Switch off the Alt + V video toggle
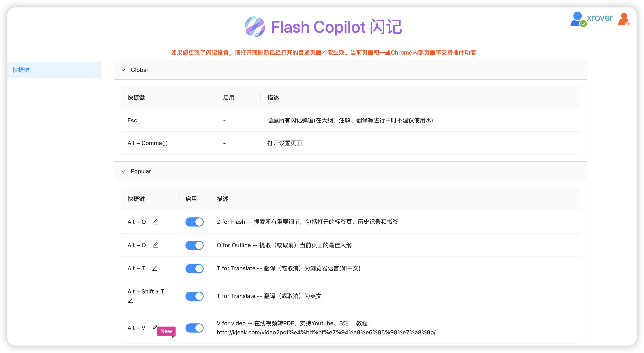This screenshot has width=644, height=353. (x=194, y=328)
